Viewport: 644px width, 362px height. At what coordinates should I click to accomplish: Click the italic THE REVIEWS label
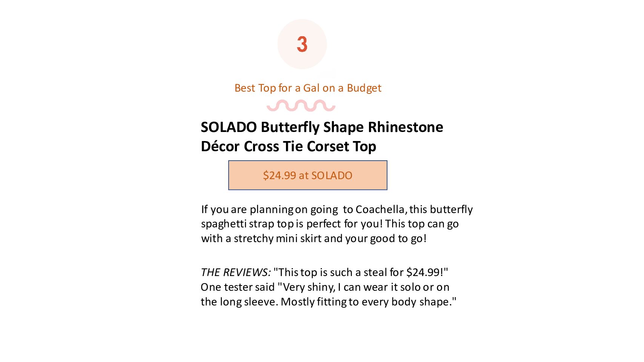(x=236, y=272)
